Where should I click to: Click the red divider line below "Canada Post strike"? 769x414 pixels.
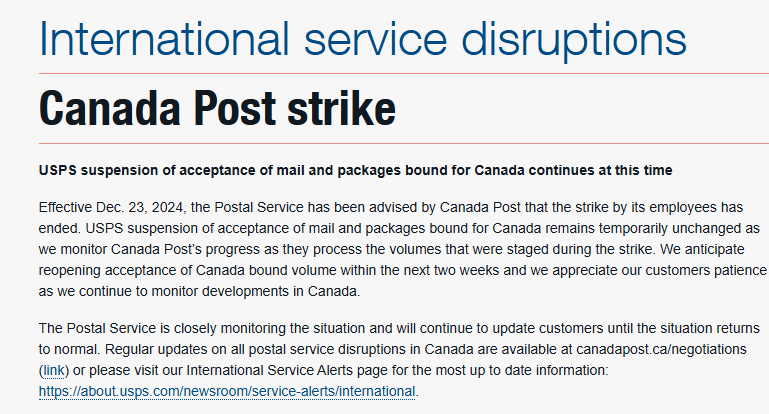click(x=404, y=144)
